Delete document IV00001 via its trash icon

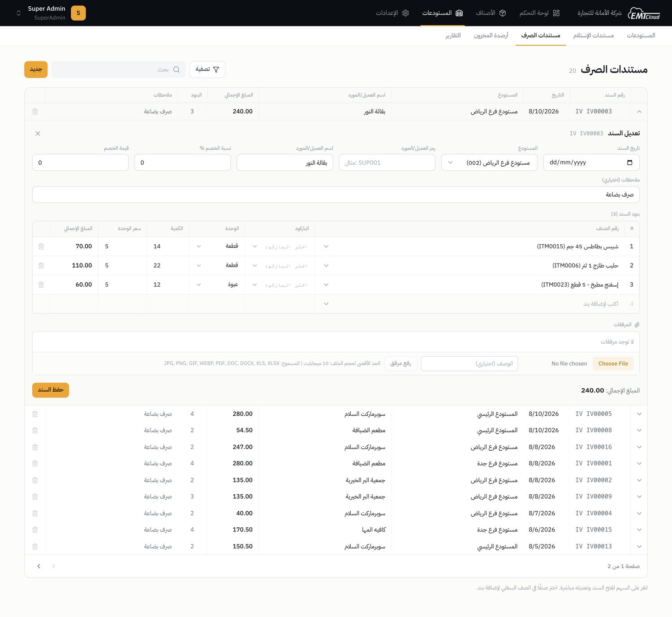pyautogui.click(x=35, y=464)
